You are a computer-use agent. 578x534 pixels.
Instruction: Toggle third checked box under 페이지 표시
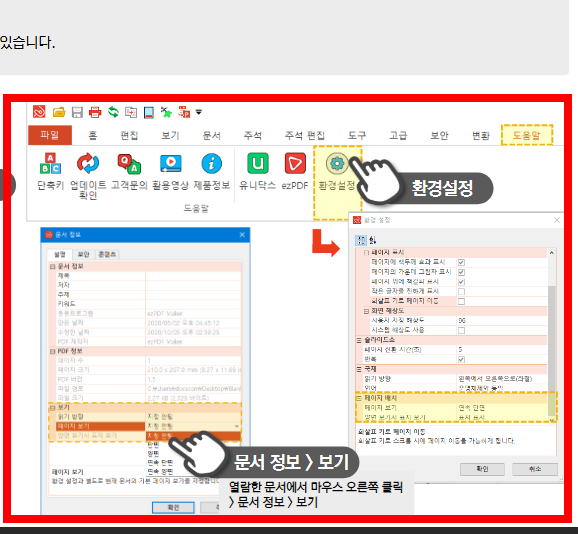pyautogui.click(x=461, y=282)
